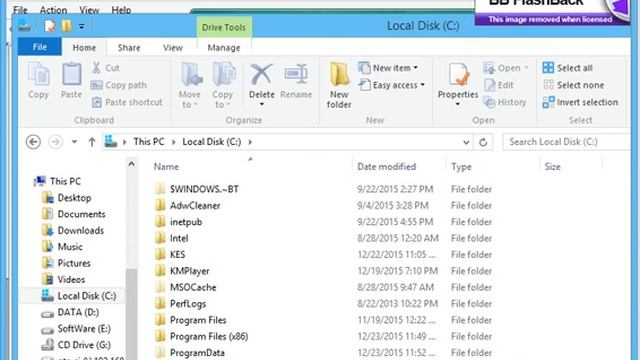The image size is (640, 360).
Task: Select the Program Files (x86) folder
Action: (x=209, y=336)
